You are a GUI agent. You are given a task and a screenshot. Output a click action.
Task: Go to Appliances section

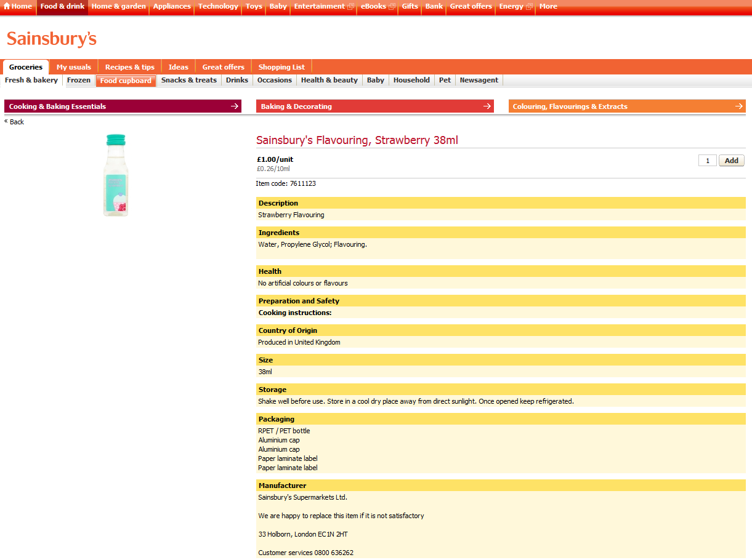coord(172,6)
